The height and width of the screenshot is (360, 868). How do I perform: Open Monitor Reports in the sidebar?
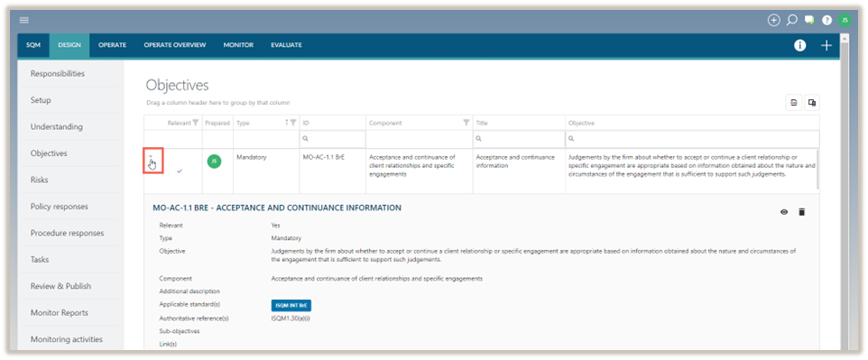(60, 313)
